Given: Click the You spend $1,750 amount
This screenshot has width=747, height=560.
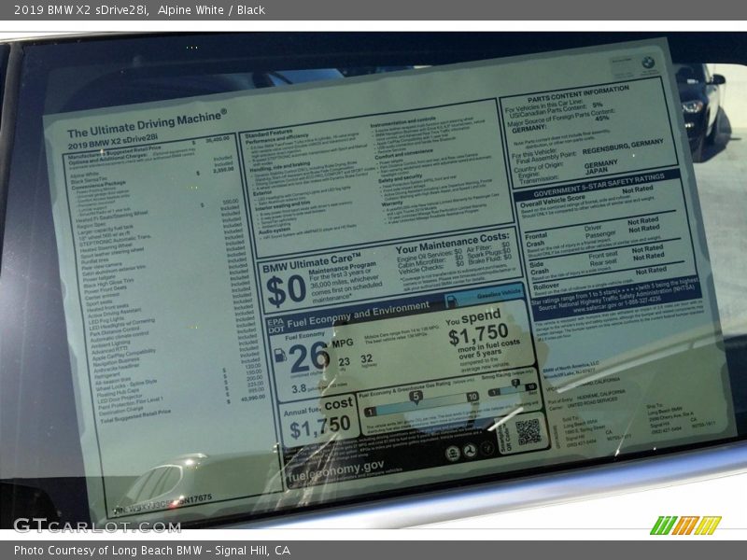Looking at the screenshot, I should [x=477, y=335].
